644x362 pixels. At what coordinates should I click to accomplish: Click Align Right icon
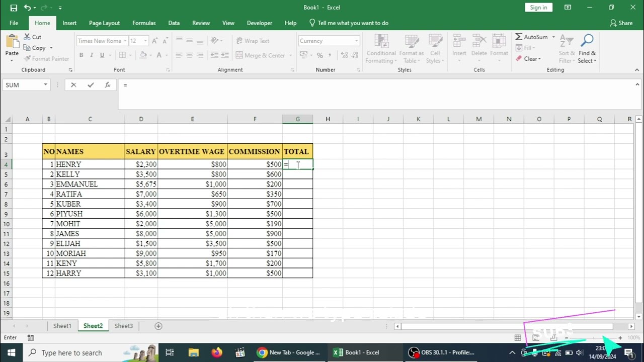tap(200, 55)
